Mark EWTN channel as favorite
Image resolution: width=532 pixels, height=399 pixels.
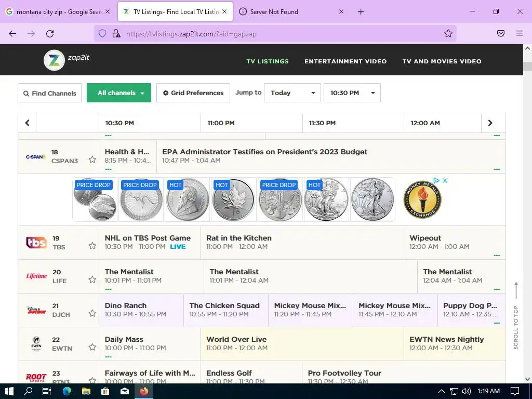[x=92, y=347]
